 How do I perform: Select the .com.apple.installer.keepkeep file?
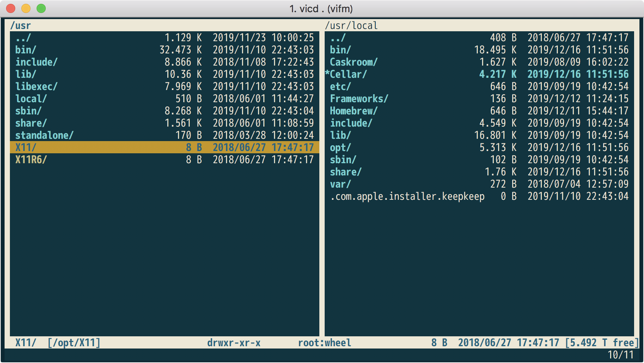(x=479, y=196)
